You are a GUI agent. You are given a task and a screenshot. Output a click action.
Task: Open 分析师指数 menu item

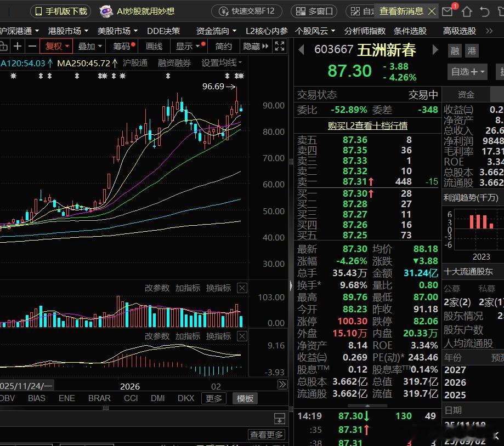(365, 31)
